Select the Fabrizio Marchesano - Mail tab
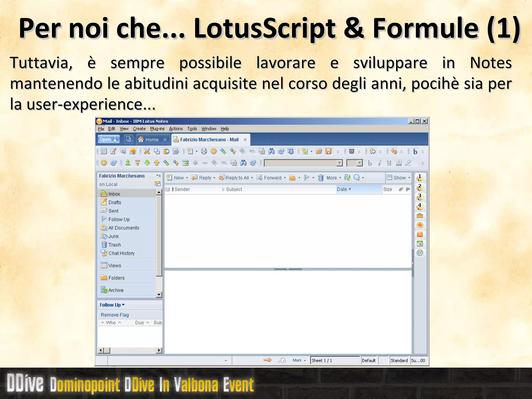Viewport: 532px width, 399px height. (x=209, y=139)
